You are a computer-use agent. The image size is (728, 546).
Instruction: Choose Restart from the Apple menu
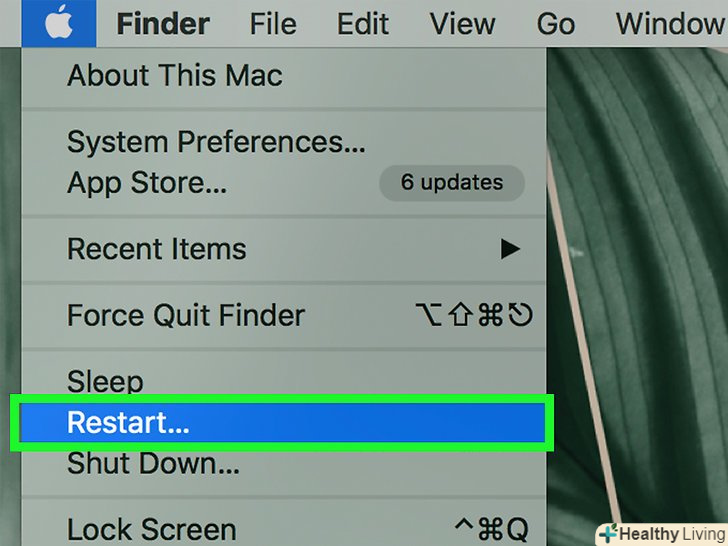click(128, 423)
